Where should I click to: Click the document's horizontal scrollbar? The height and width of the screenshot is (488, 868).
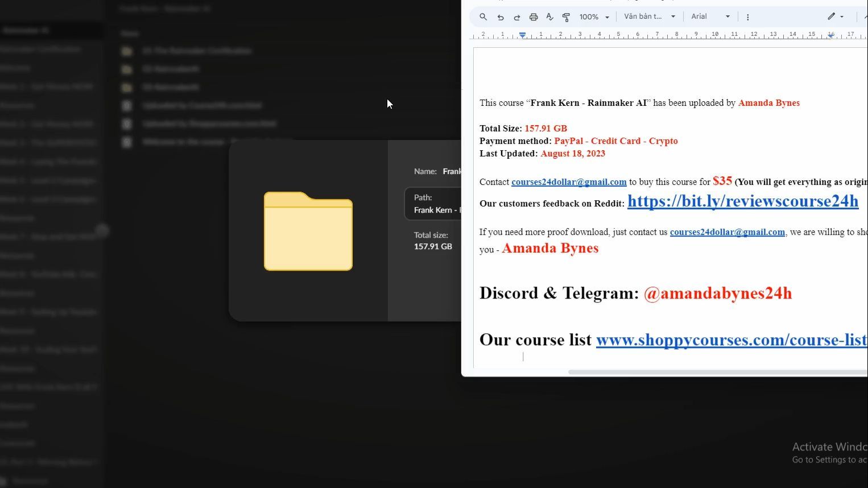click(x=718, y=372)
